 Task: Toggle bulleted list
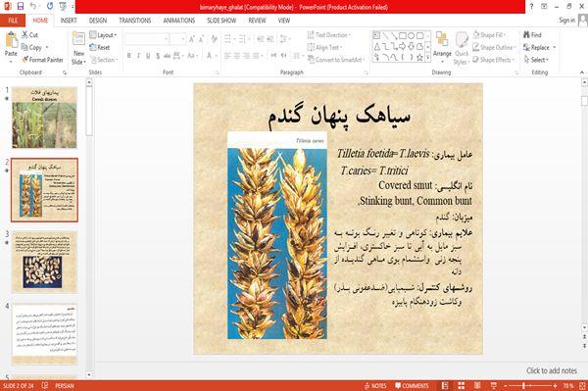(x=228, y=39)
